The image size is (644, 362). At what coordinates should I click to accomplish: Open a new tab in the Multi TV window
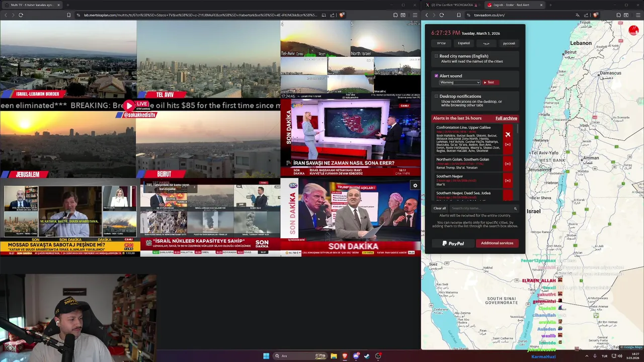67,5
